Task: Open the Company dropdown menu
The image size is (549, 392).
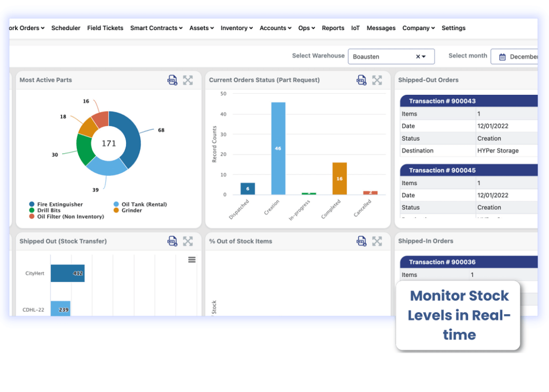Action: tap(418, 28)
